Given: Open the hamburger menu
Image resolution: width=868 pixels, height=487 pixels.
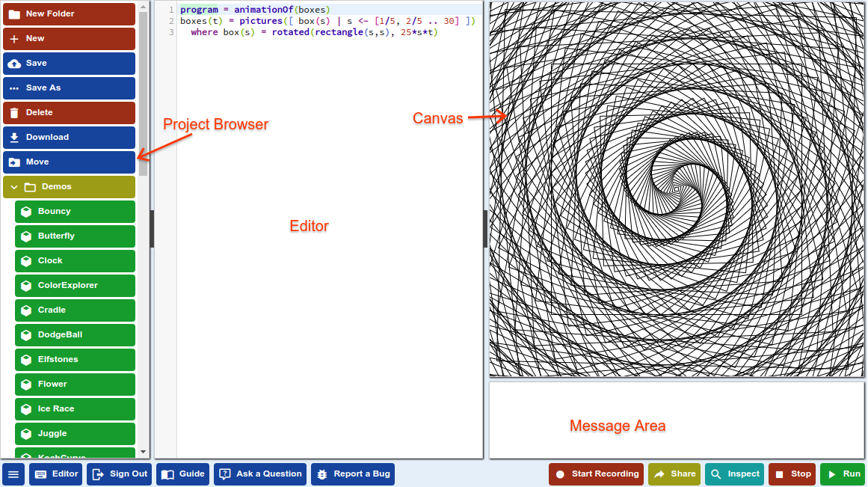Looking at the screenshot, I should (x=13, y=474).
